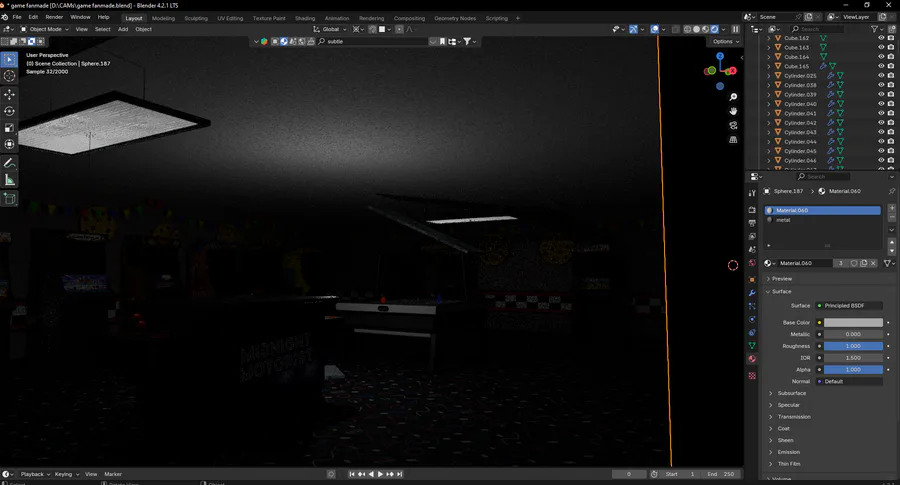Hide Cube.165 in viewport via eye icon
Image resolution: width=900 pixels, height=485 pixels.
pos(881,66)
